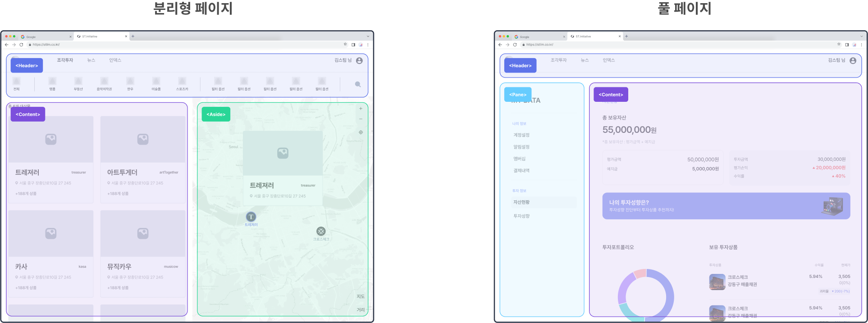
Task: Bookmark page with star in right window
Action: pyautogui.click(x=839, y=45)
